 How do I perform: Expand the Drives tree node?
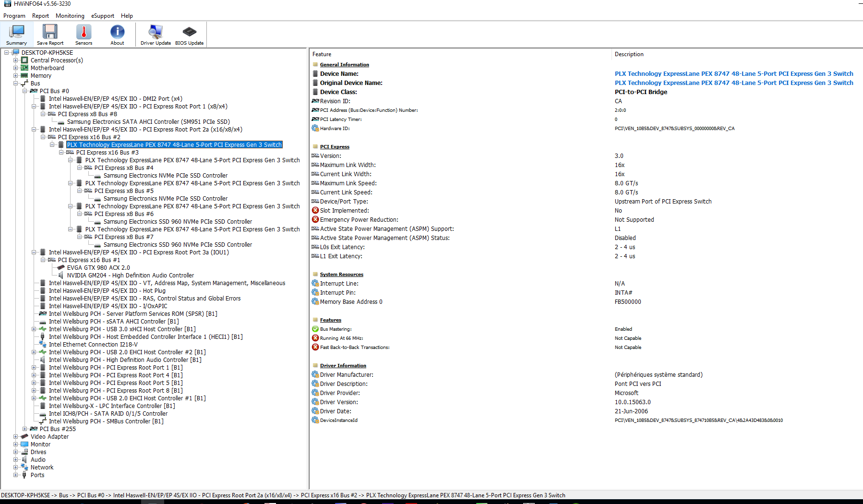pos(16,452)
